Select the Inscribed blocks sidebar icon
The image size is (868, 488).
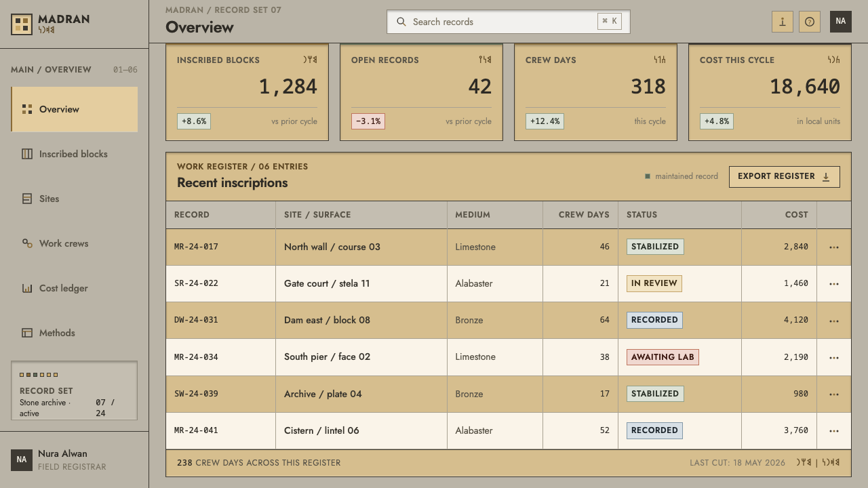(x=27, y=154)
